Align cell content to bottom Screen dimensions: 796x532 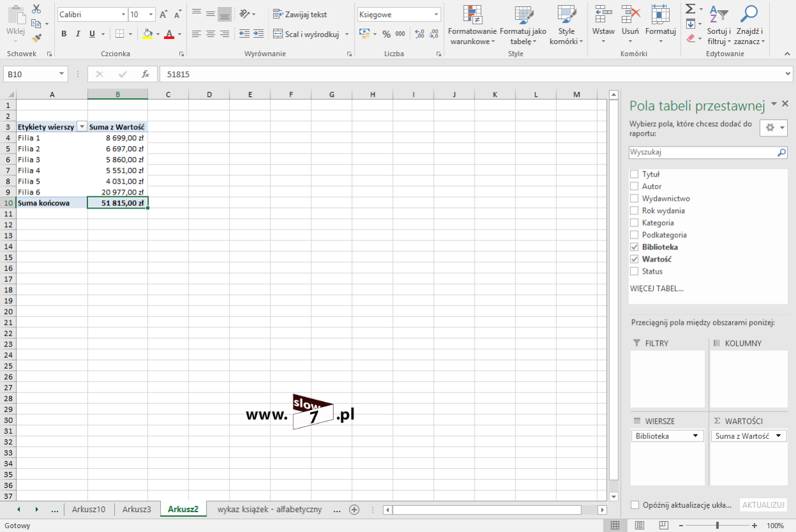pos(225,14)
